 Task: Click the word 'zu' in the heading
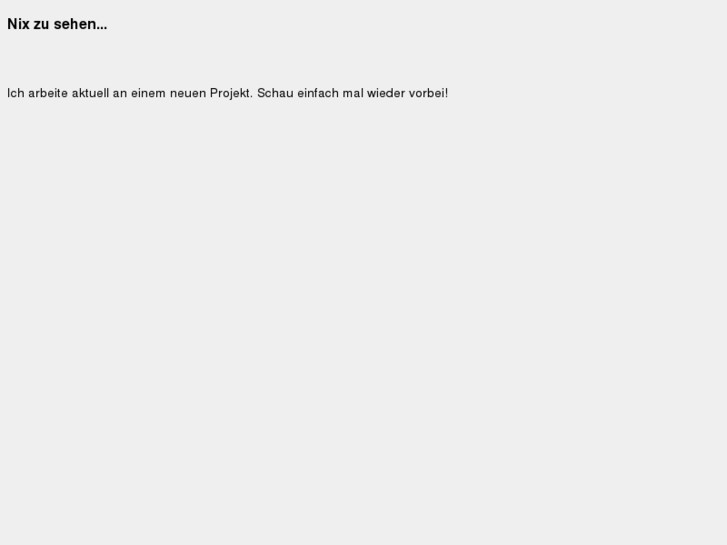[41, 24]
